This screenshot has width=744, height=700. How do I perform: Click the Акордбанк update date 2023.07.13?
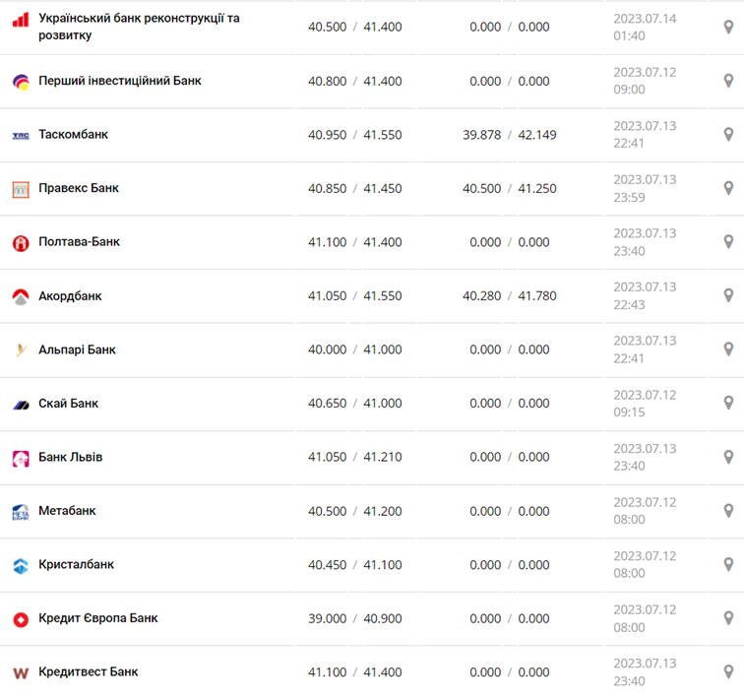pyautogui.click(x=645, y=287)
